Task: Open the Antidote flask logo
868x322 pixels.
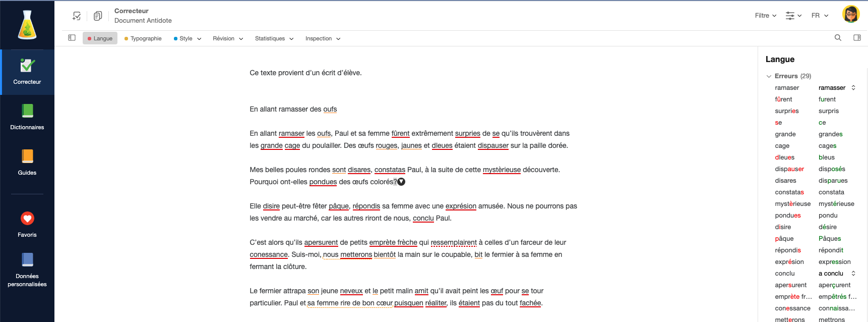Action: [x=27, y=25]
